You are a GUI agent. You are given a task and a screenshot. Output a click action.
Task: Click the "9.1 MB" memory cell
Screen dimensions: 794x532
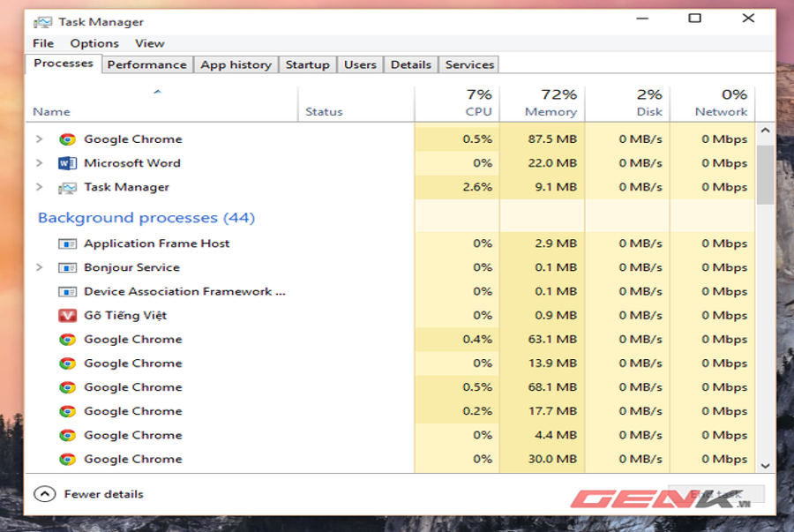542,187
